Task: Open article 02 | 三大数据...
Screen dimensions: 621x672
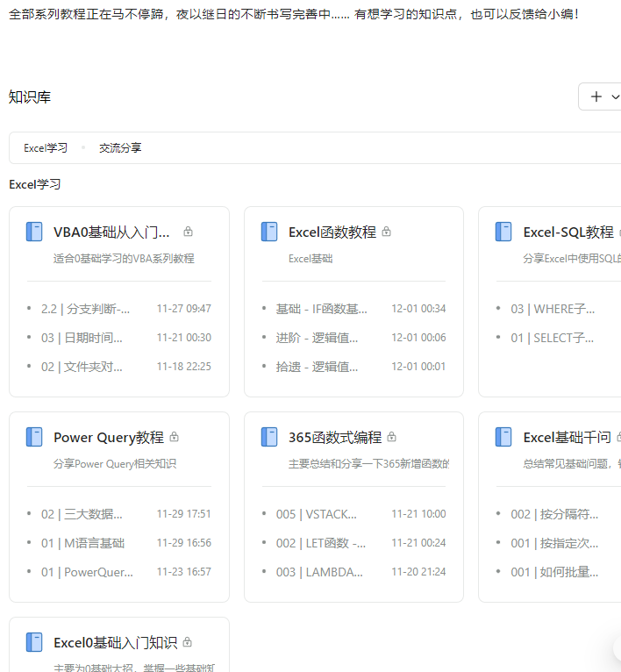Action: point(82,514)
